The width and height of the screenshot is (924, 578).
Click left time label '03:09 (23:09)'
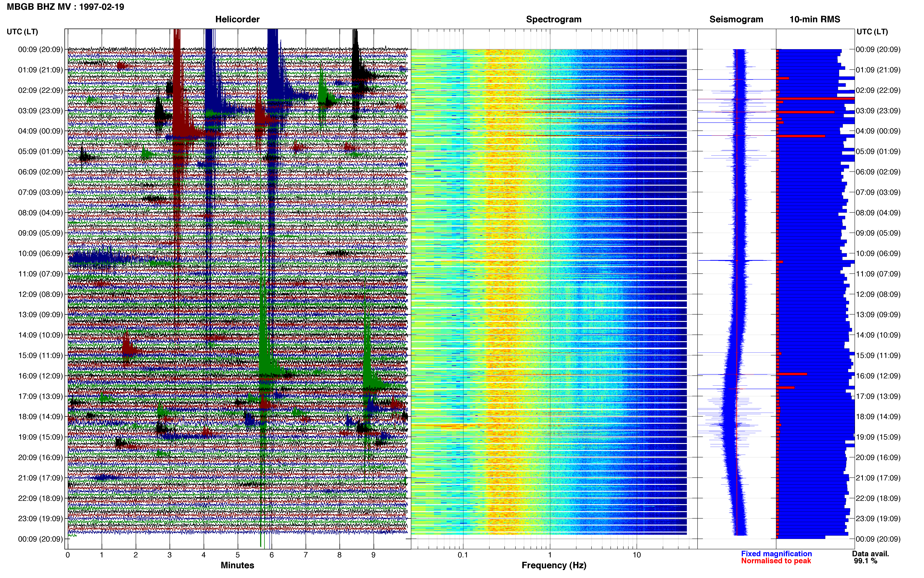pos(40,111)
